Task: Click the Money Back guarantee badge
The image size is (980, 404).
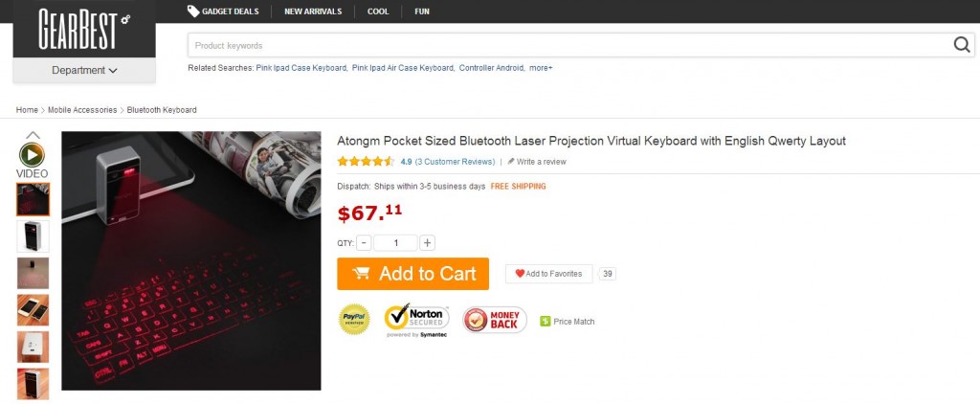Action: 494,320
